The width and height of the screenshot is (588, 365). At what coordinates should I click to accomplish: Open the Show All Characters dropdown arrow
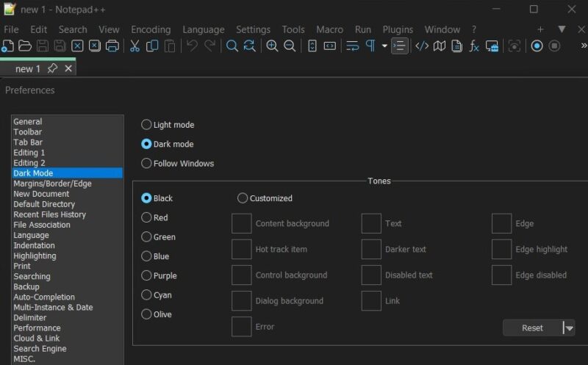tap(384, 46)
